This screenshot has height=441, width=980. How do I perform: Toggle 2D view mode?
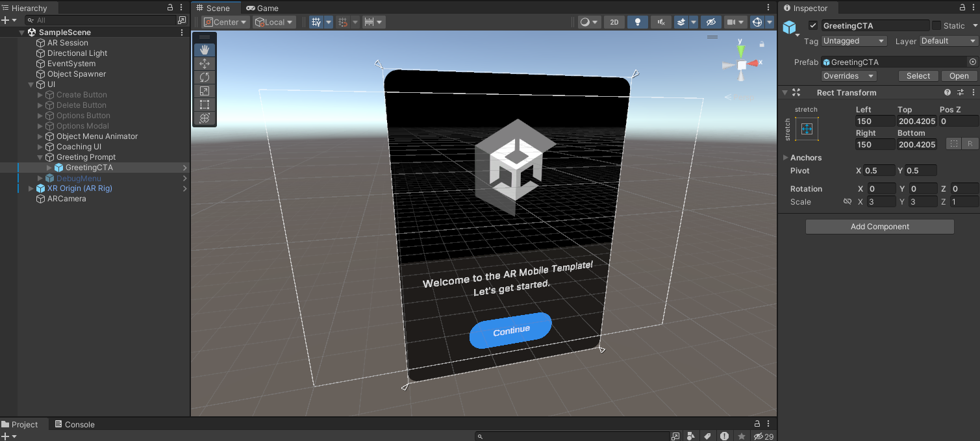click(x=614, y=22)
